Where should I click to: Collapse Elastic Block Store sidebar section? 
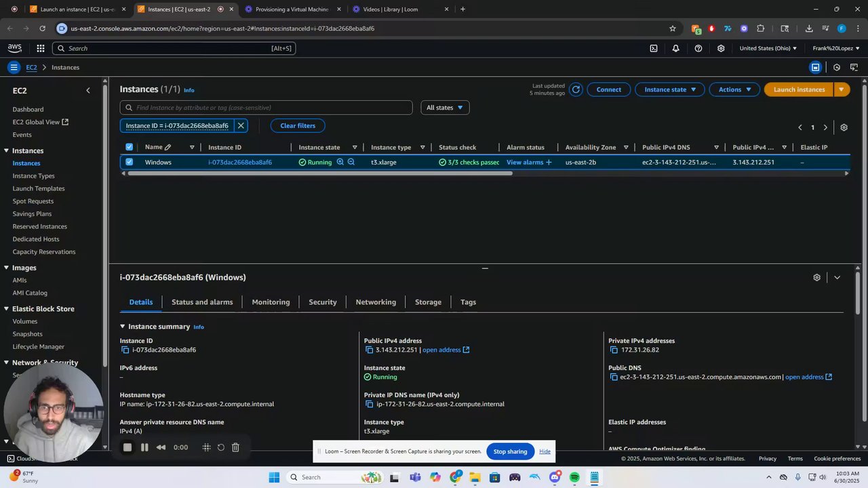[x=6, y=309]
